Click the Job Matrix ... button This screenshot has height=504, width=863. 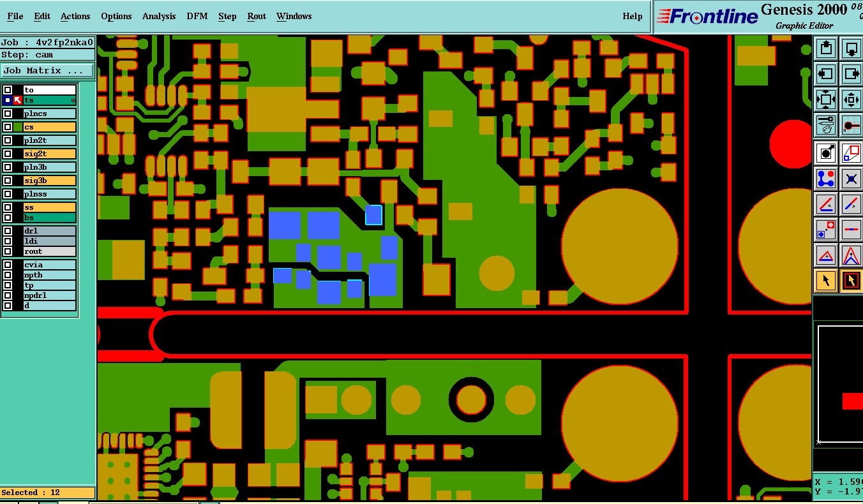pos(48,70)
